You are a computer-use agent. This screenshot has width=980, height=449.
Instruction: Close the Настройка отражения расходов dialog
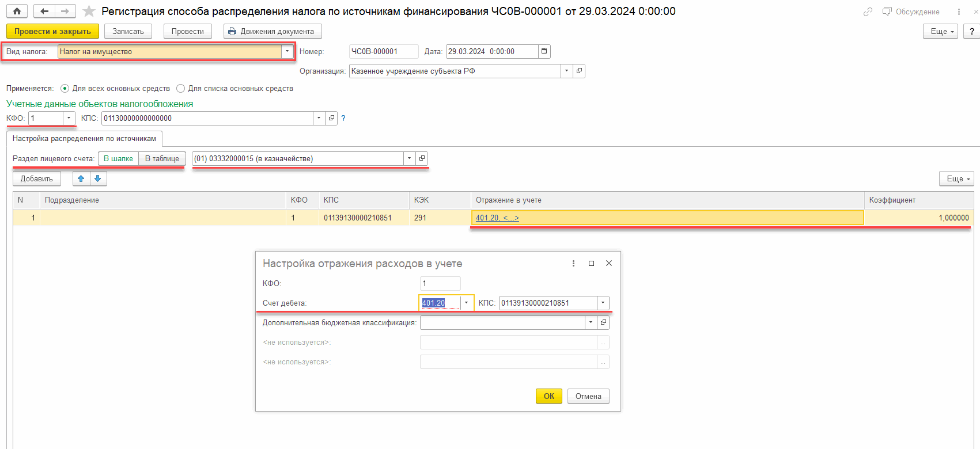tap(609, 263)
